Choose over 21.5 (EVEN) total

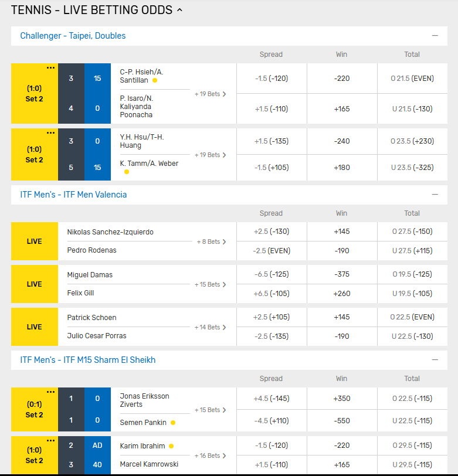[x=412, y=78]
